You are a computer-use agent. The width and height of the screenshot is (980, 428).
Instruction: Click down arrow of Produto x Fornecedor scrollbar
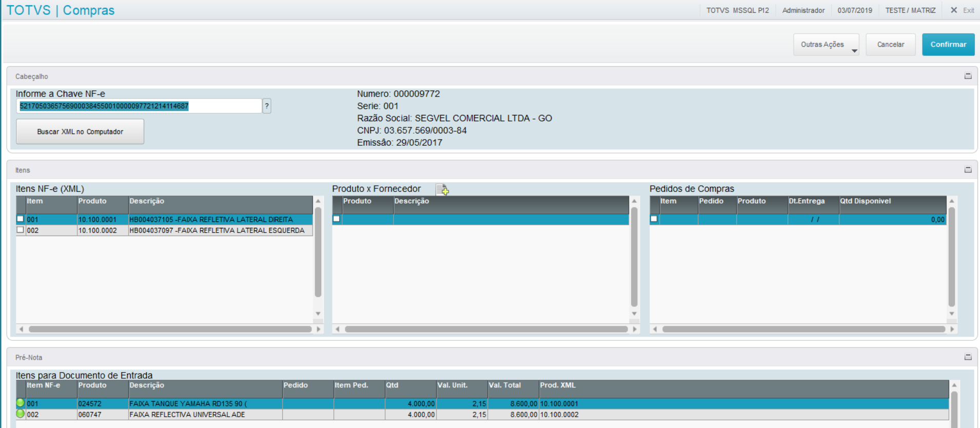point(634,314)
